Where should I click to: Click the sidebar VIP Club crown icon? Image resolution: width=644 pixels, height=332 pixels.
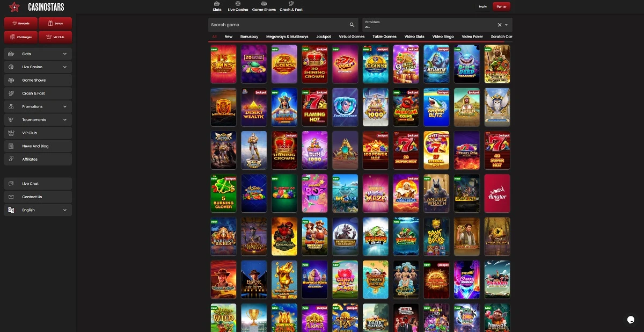pyautogui.click(x=11, y=133)
